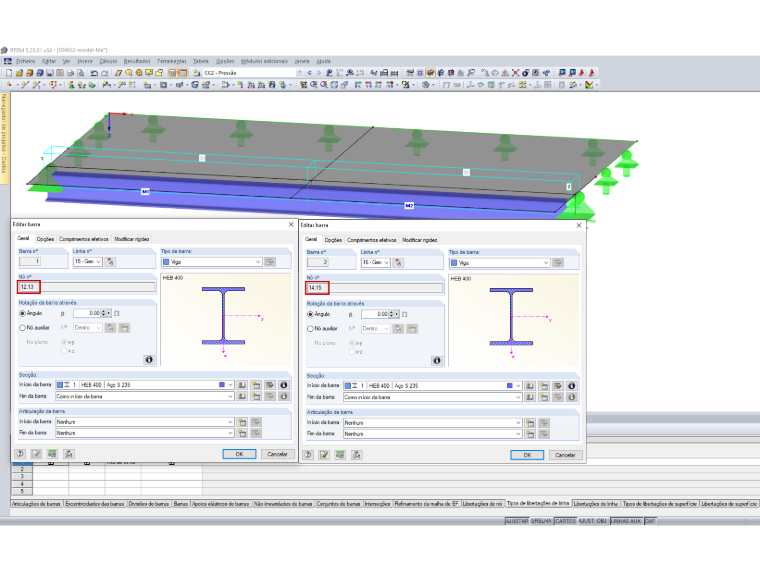The width and height of the screenshot is (760, 570).
Task: Open CC2 - Pressão load case dropdown
Action: click(299, 73)
